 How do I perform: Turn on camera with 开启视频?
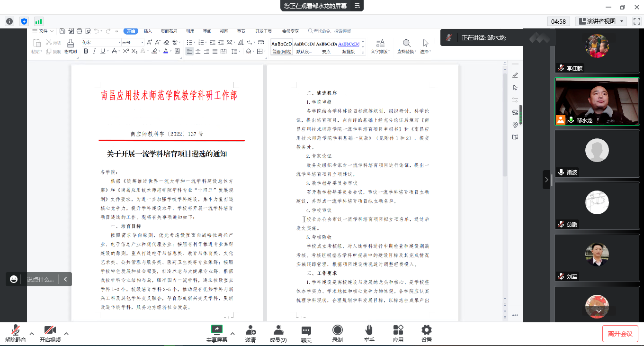[x=50, y=333]
